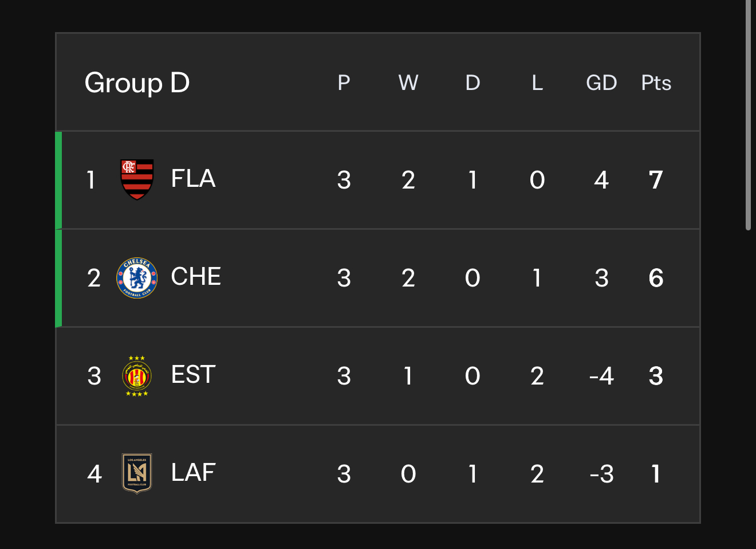
Task: Click the Chelsea club badge
Action: click(x=137, y=278)
